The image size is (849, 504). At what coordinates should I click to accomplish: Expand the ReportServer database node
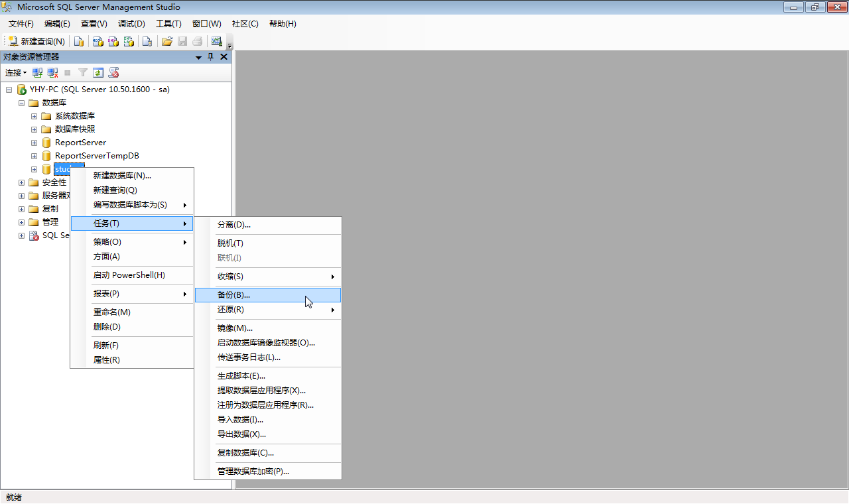tap(34, 143)
